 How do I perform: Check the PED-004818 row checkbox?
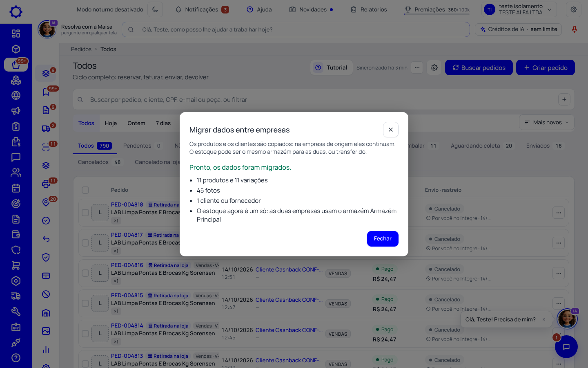tap(85, 213)
